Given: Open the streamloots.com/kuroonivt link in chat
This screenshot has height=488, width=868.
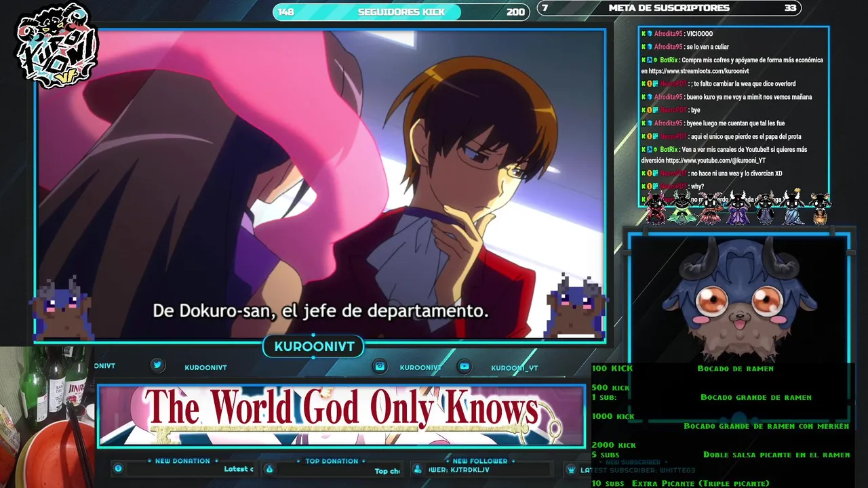Looking at the screenshot, I should tap(698, 71).
